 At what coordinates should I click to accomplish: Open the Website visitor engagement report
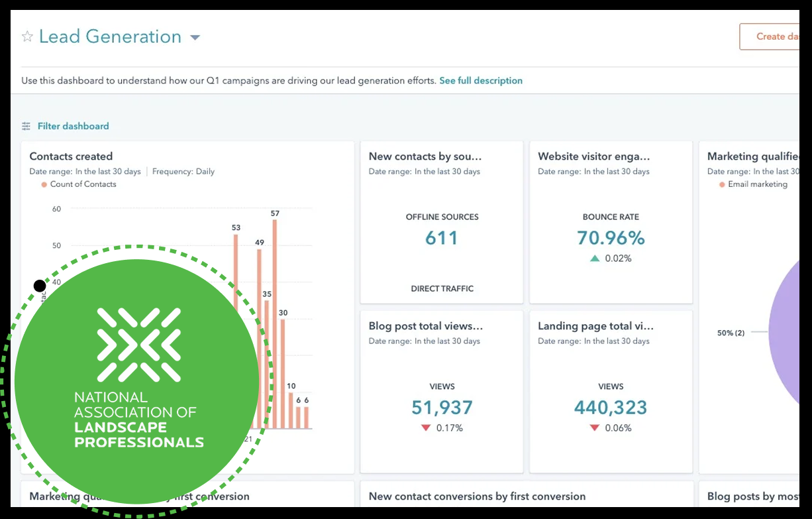[594, 156]
